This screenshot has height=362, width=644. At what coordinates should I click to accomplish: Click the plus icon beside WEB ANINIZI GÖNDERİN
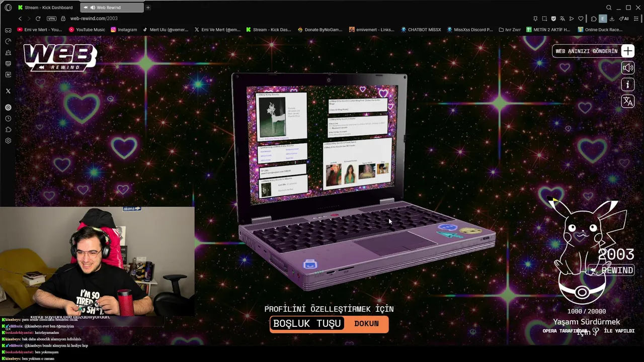(x=627, y=51)
